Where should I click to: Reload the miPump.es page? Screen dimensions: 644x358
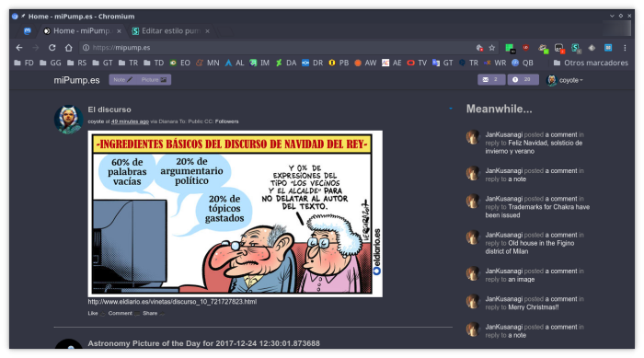pyautogui.click(x=52, y=48)
